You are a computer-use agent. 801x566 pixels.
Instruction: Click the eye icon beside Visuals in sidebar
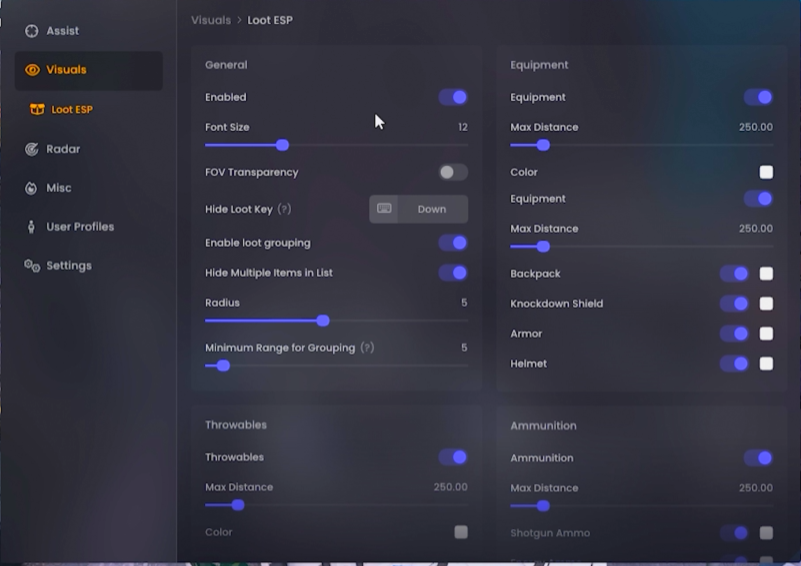click(x=32, y=70)
